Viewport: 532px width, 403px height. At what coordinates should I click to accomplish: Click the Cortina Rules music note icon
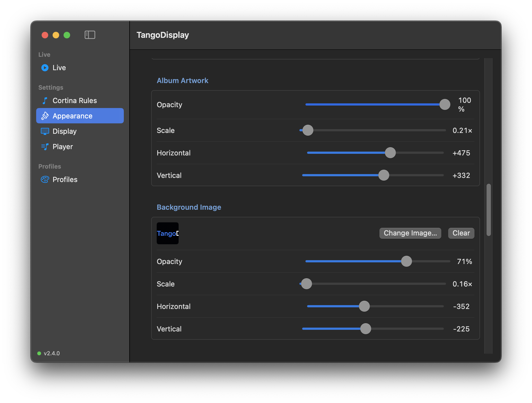click(45, 101)
